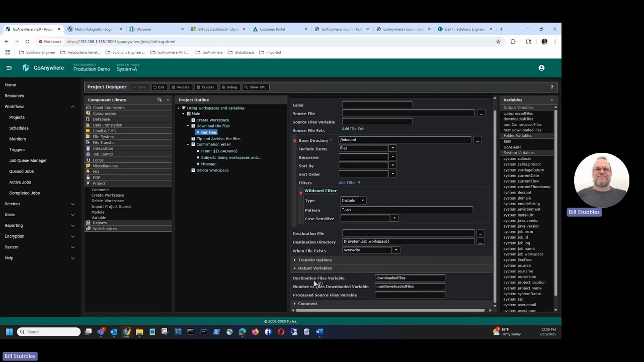Open Schedules in the sidebar

point(19,128)
